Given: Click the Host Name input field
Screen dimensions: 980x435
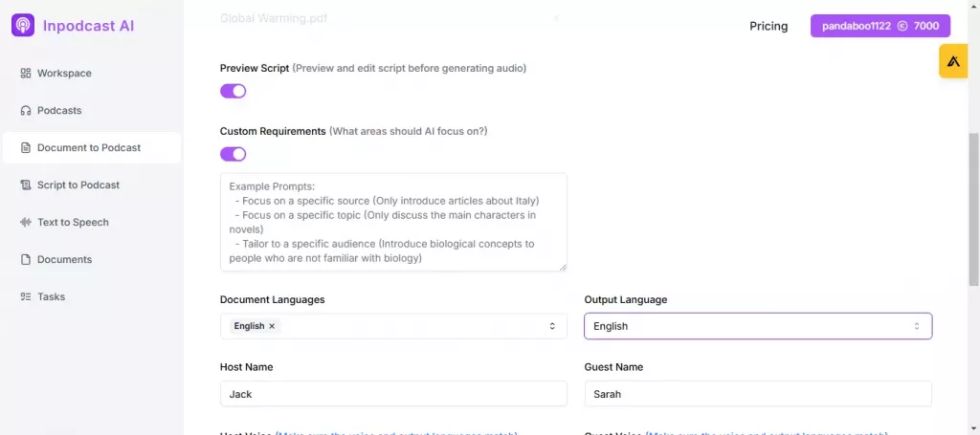Looking at the screenshot, I should pos(393,394).
